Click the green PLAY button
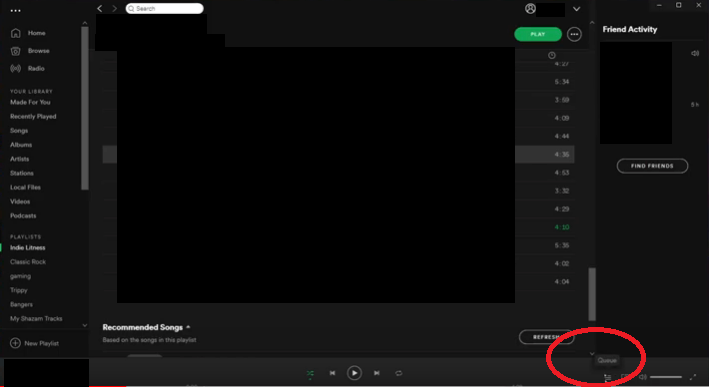The image size is (709, 387). click(538, 34)
